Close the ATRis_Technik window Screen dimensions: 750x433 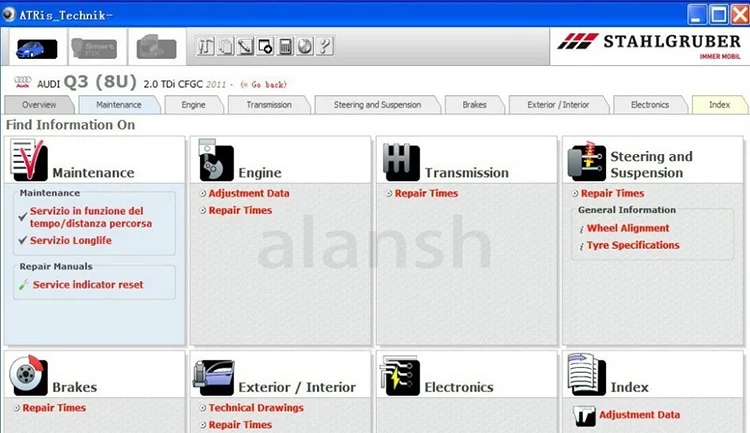click(x=739, y=15)
